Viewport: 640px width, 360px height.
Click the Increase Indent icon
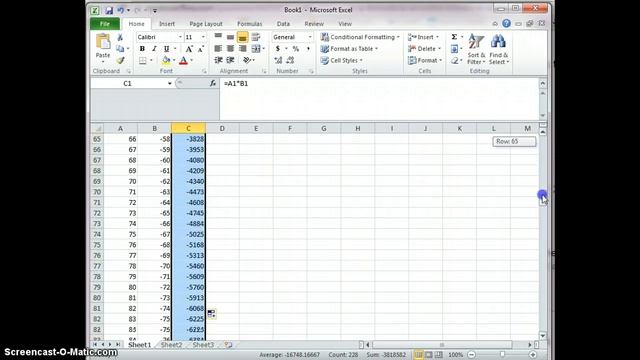230,60
